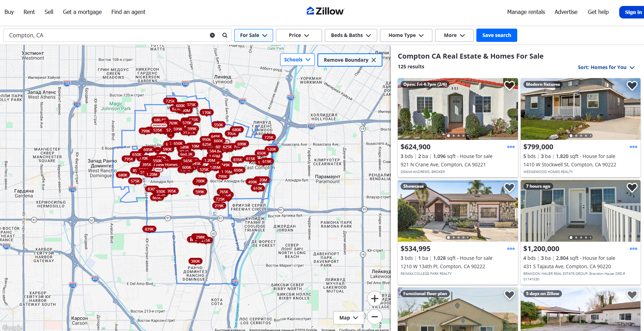
Task: Open the Sell menu
Action: [x=49, y=12]
